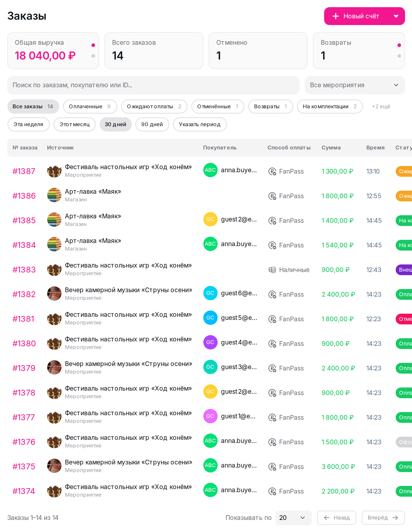Filter by Оплаченные orders
The height and width of the screenshot is (532, 412).
(x=90, y=106)
